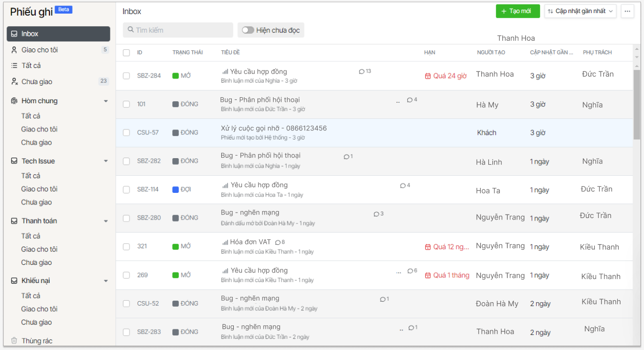Click the Chưa giao unassigned person icon

click(x=14, y=82)
